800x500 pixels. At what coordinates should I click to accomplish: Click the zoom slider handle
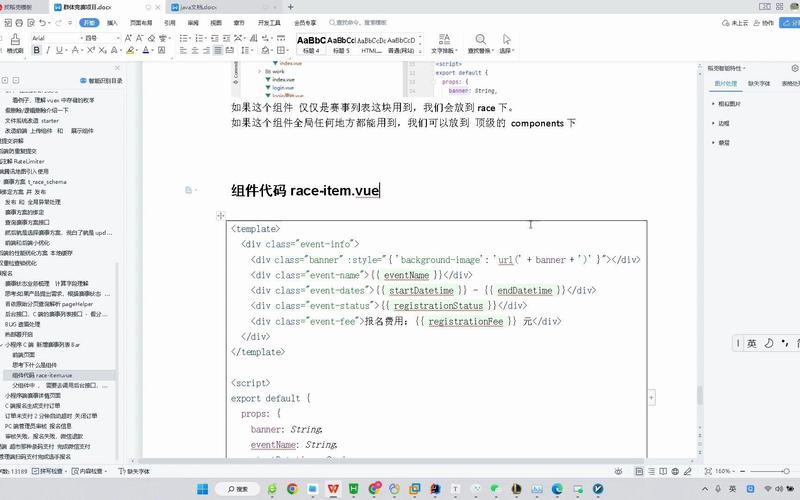[786, 471]
